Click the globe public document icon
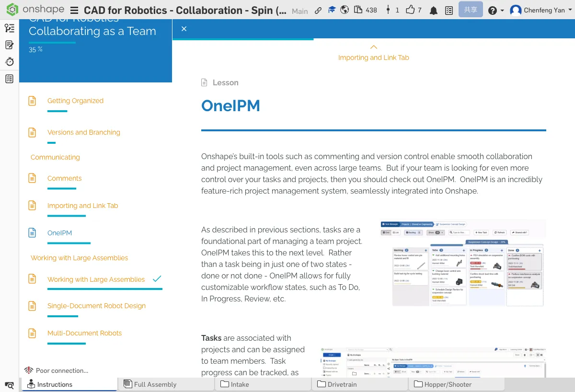The image size is (575, 392). click(345, 10)
